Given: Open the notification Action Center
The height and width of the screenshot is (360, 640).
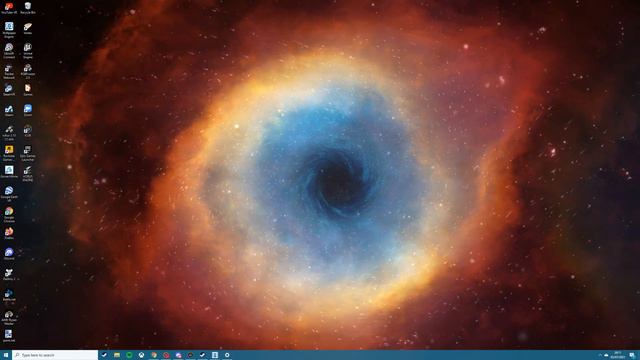Looking at the screenshot, I should 632,355.
